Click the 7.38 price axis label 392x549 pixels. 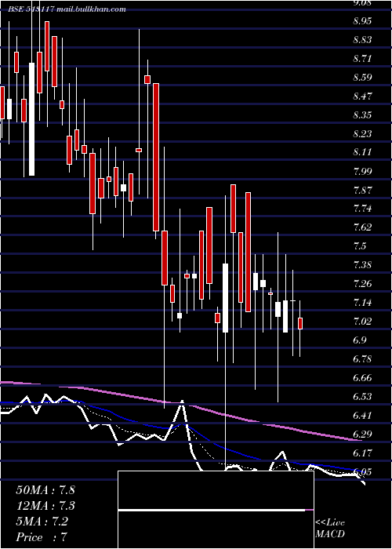click(362, 265)
